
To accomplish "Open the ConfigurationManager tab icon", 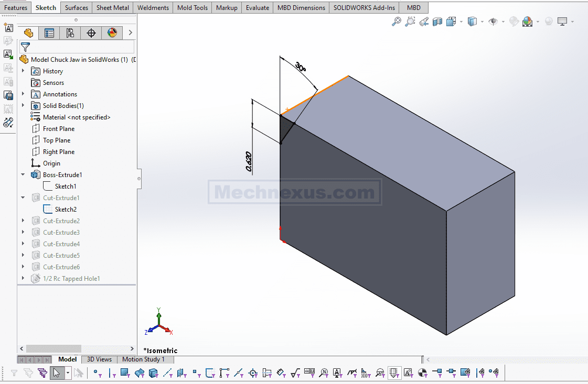I will pyautogui.click(x=70, y=33).
